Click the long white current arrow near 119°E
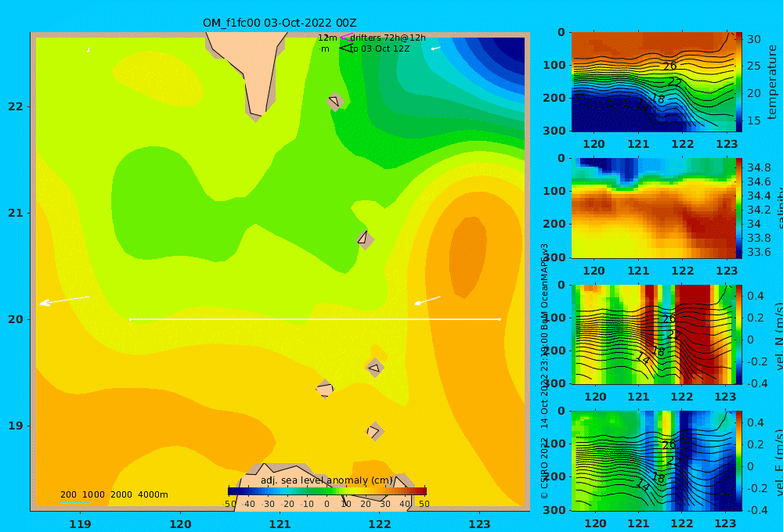The width and height of the screenshot is (783, 532). pos(64,300)
